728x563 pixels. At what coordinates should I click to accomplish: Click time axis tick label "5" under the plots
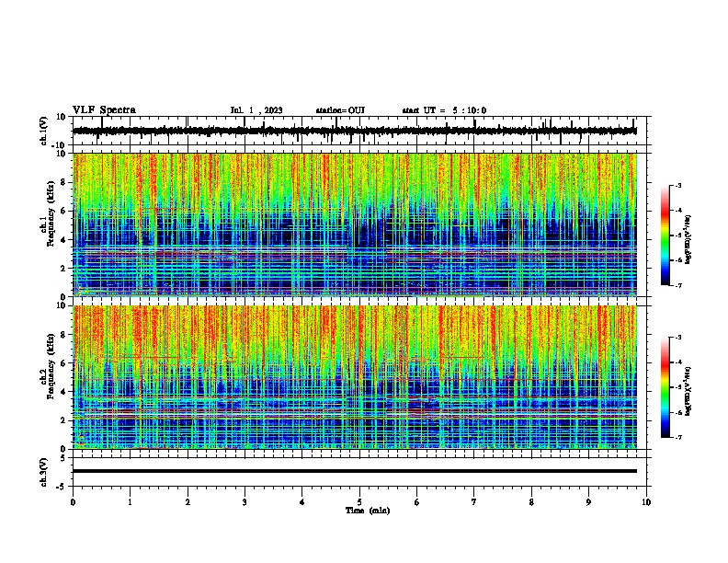(359, 502)
